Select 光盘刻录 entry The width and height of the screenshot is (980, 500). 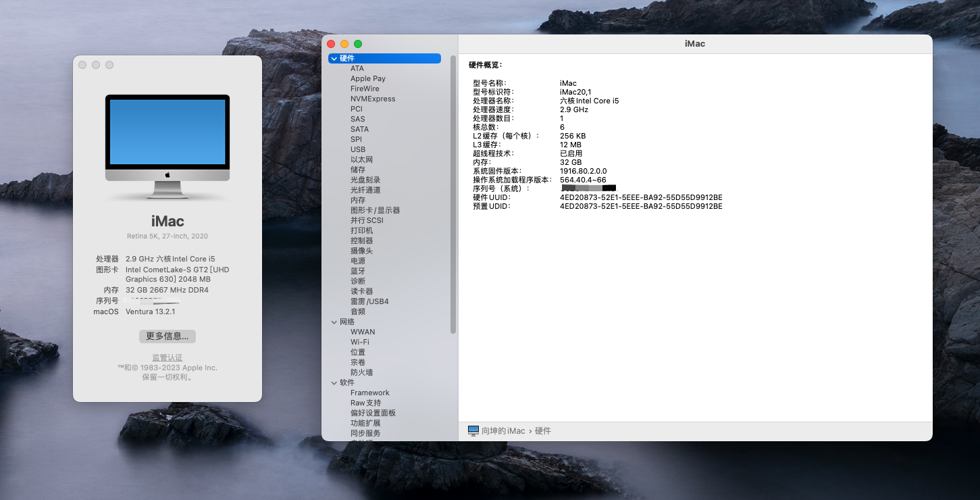365,180
